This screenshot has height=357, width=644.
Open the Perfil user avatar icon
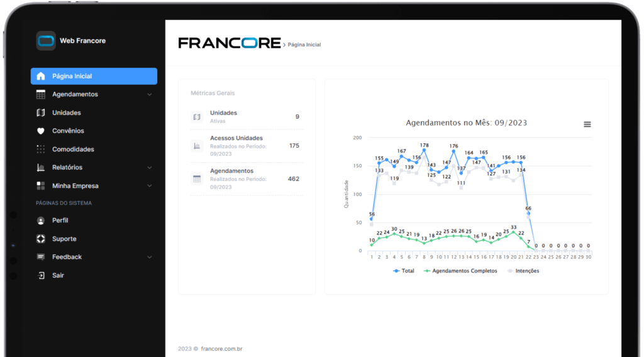pyautogui.click(x=41, y=221)
